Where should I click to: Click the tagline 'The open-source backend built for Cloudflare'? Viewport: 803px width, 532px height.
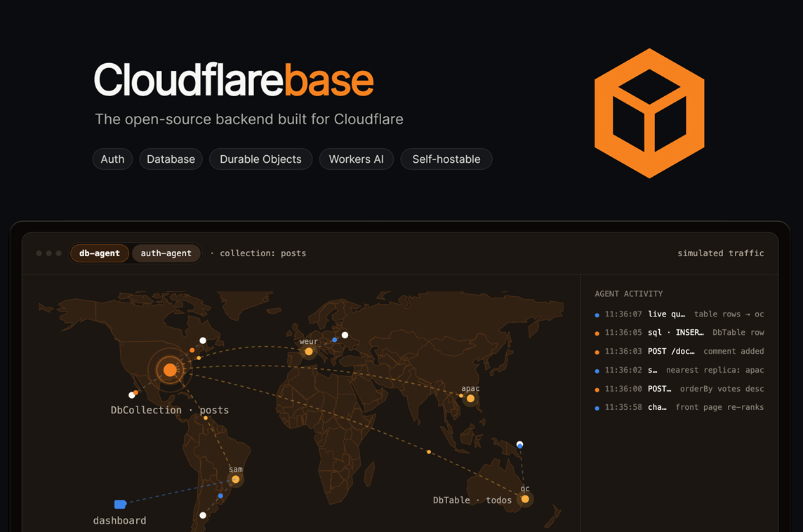click(249, 119)
